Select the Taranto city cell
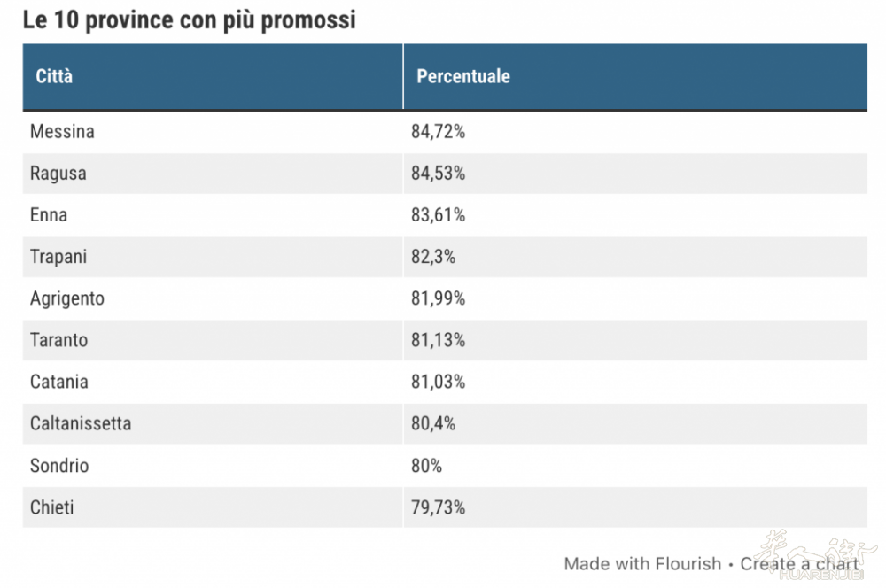 [x=59, y=340]
